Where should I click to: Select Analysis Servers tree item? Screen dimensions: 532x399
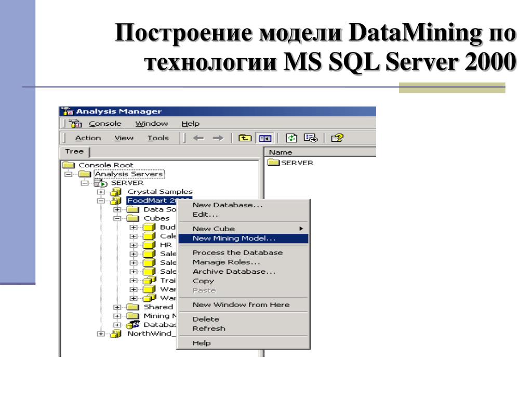[129, 174]
